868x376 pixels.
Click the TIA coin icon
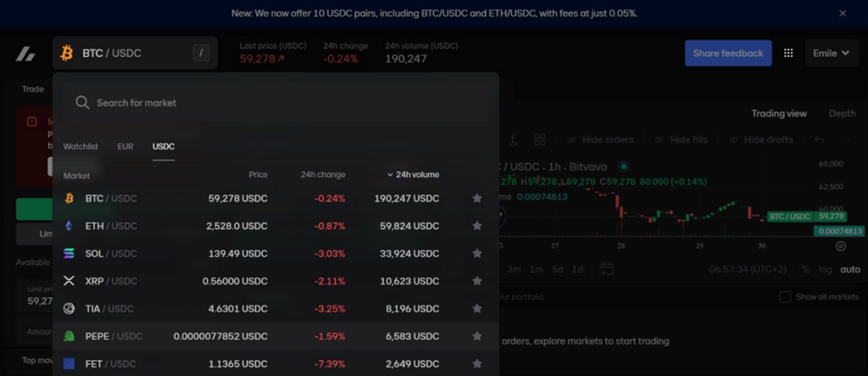[x=70, y=308]
